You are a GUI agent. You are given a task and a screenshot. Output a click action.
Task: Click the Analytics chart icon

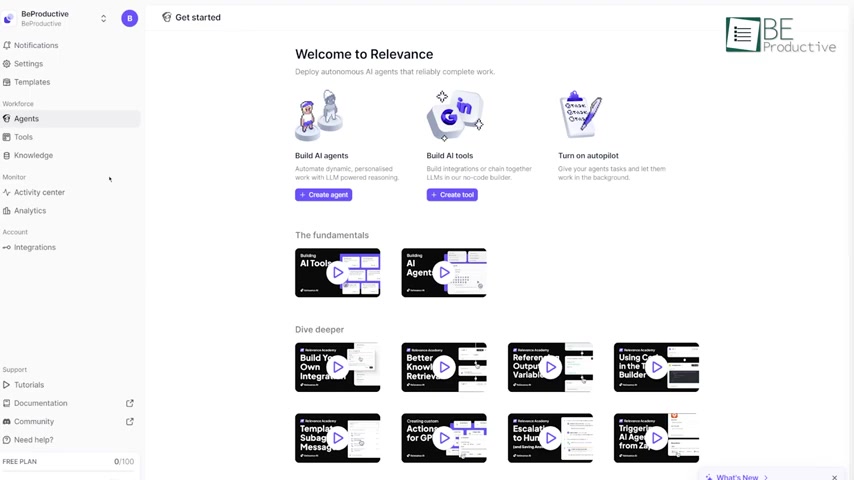coord(7,211)
